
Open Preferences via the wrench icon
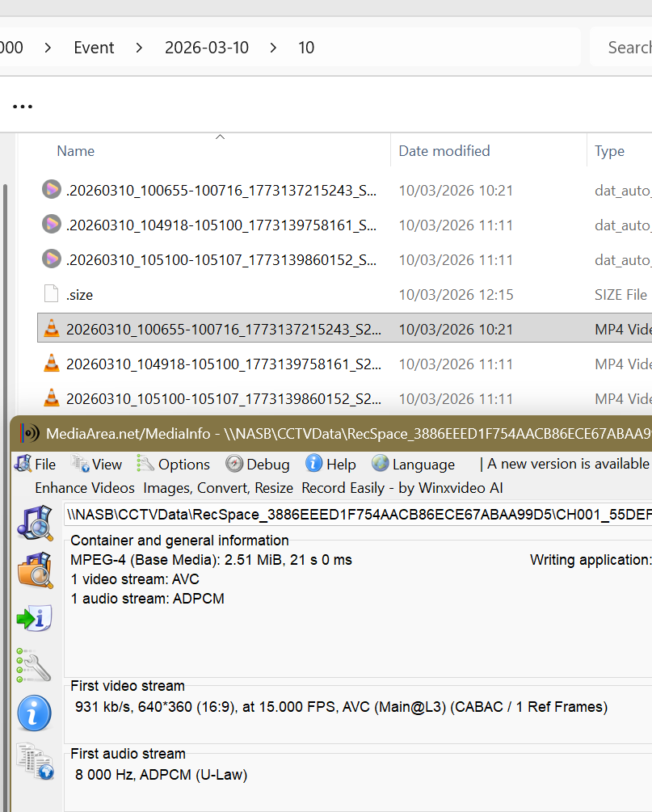click(x=35, y=665)
